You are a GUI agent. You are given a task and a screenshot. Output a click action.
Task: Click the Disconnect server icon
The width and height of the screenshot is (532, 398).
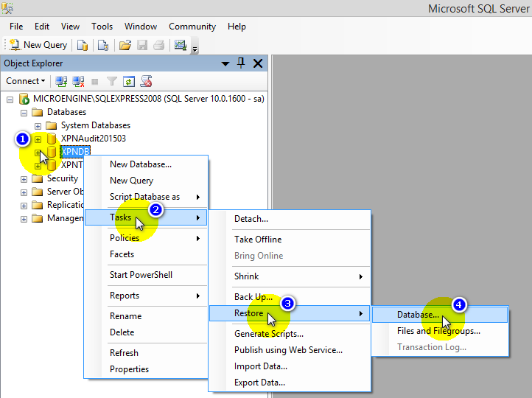pyautogui.click(x=78, y=81)
